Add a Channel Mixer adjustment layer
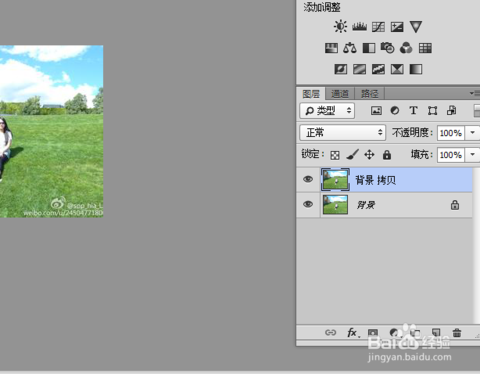The height and width of the screenshot is (374, 480). [x=406, y=48]
